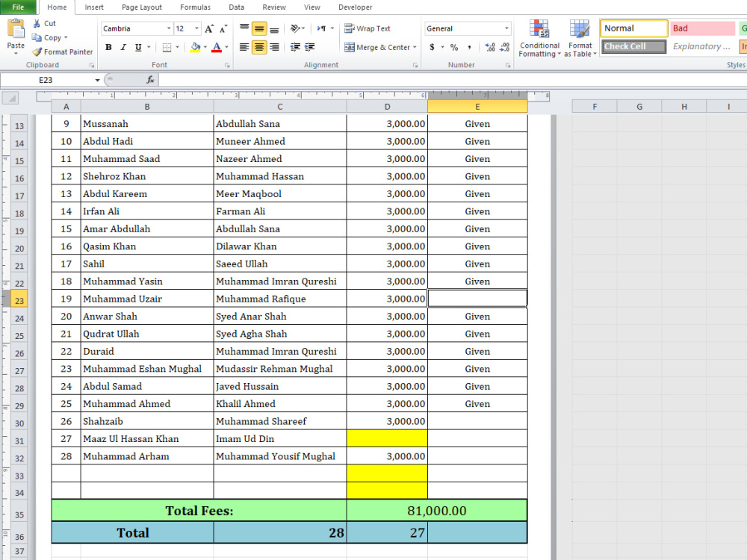Toggle Bold formatting
The height and width of the screenshot is (560, 747).
click(x=108, y=47)
